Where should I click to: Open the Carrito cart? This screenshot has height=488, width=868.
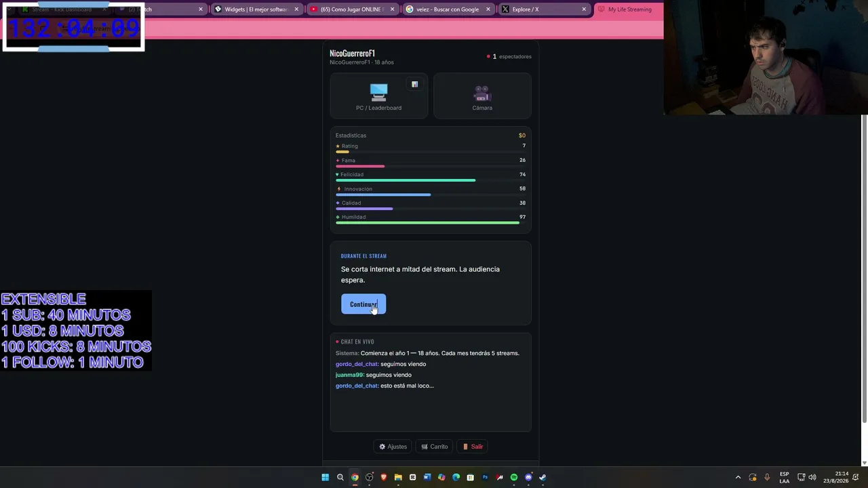(435, 447)
